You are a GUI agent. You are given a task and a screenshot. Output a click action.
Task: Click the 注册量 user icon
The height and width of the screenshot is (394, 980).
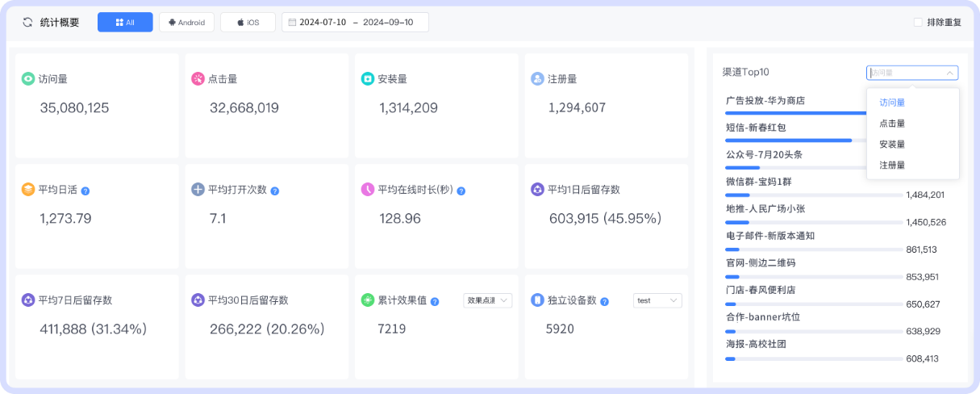537,79
